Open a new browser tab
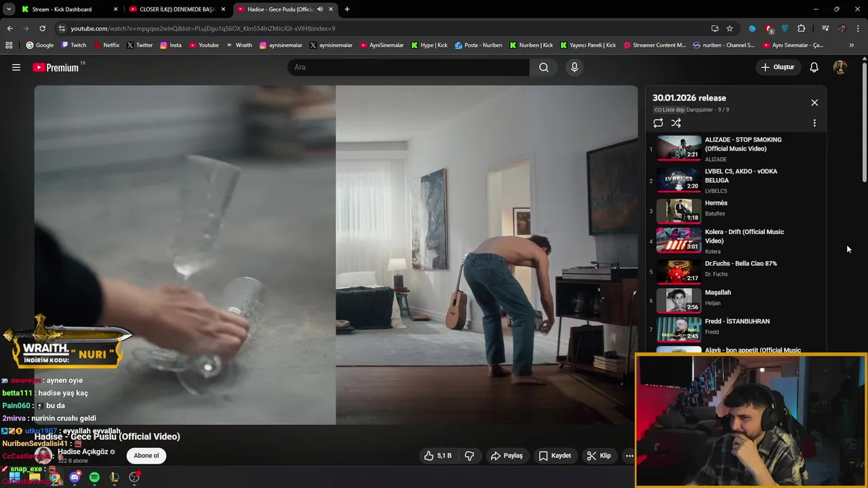This screenshot has width=868, height=488. click(347, 9)
